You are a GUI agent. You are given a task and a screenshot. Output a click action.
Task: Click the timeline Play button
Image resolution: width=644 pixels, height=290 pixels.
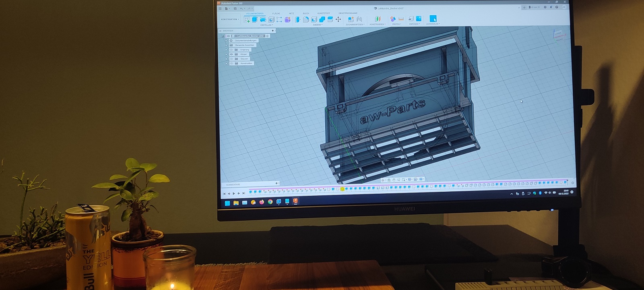234,194
